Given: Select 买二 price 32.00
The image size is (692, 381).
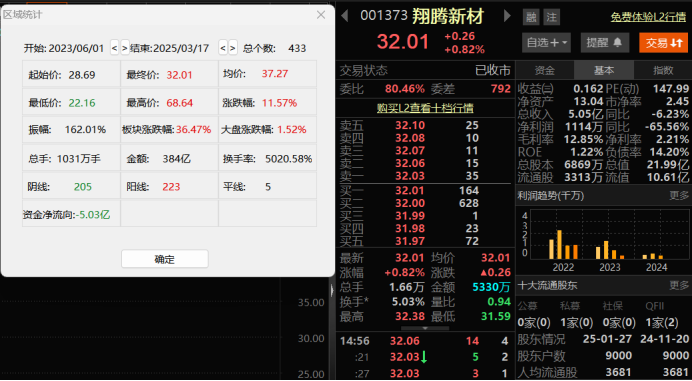Looking at the screenshot, I should (x=410, y=204).
